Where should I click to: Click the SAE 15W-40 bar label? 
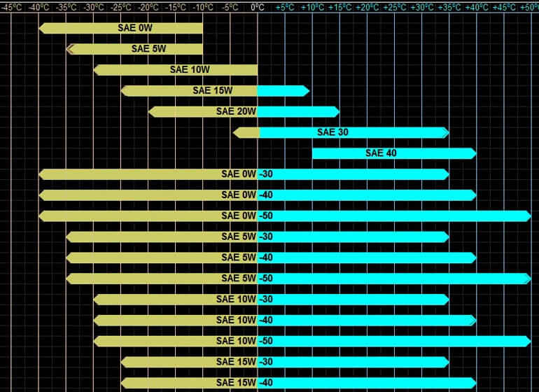[244, 383]
